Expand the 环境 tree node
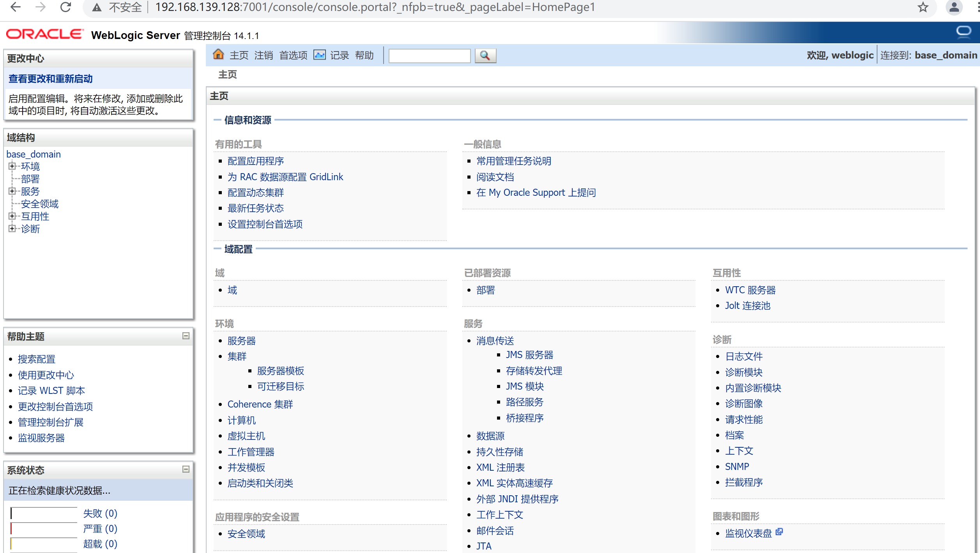The height and width of the screenshot is (553, 980). [x=12, y=166]
